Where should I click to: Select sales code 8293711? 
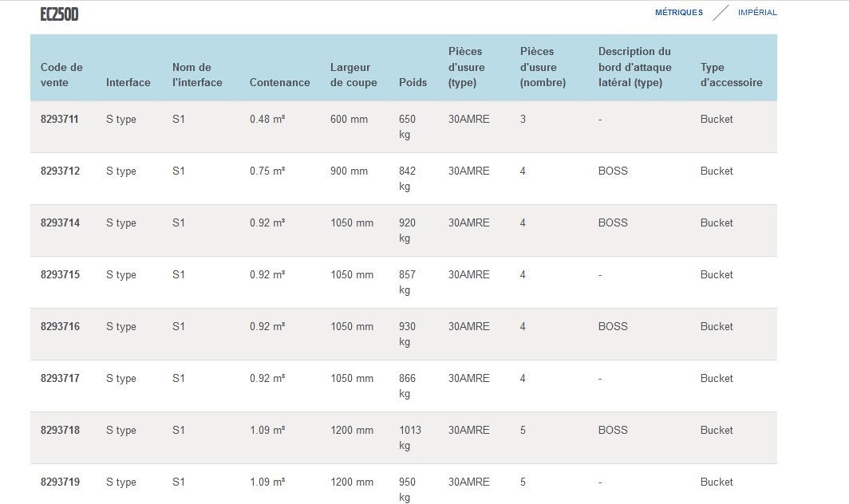click(60, 120)
